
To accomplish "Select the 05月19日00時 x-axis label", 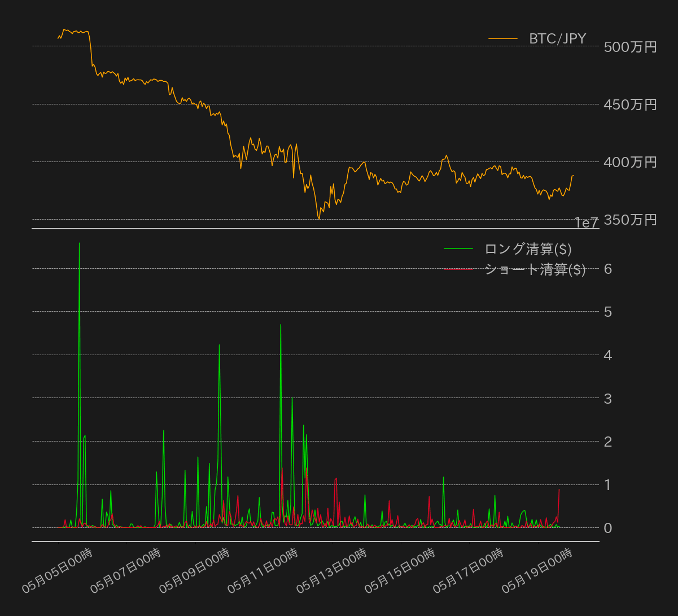I will point(537,571).
